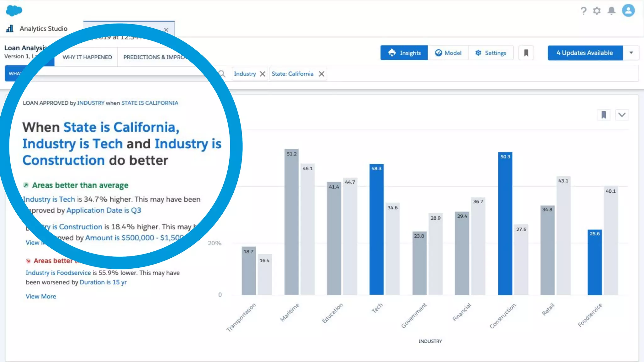Click the bookmark icon beside Settings
644x362 pixels.
(526, 53)
